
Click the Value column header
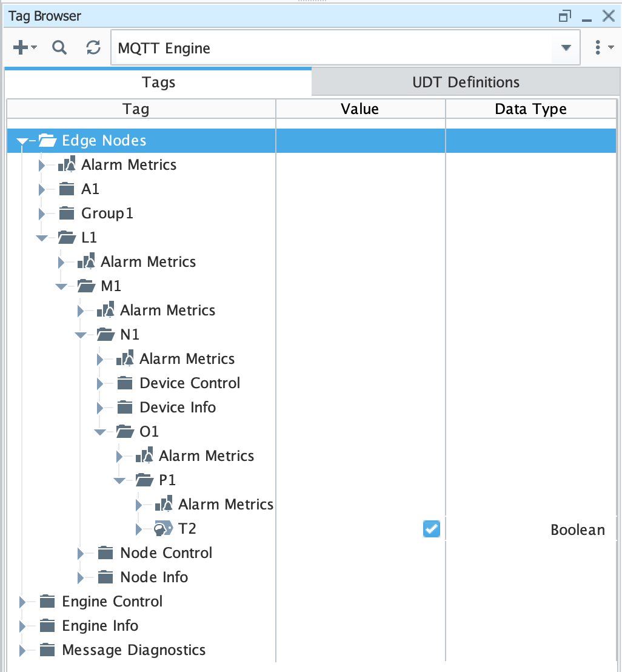coord(360,109)
